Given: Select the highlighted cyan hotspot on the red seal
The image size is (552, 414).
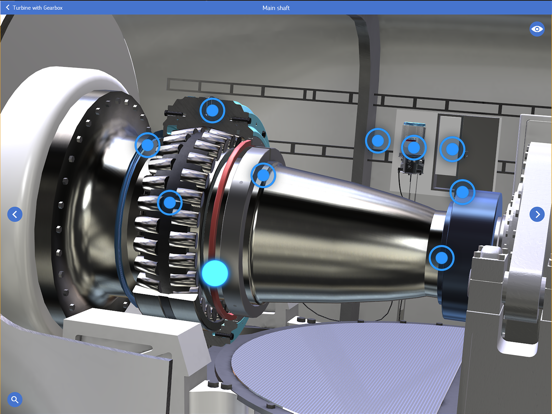Looking at the screenshot, I should click(x=215, y=273).
